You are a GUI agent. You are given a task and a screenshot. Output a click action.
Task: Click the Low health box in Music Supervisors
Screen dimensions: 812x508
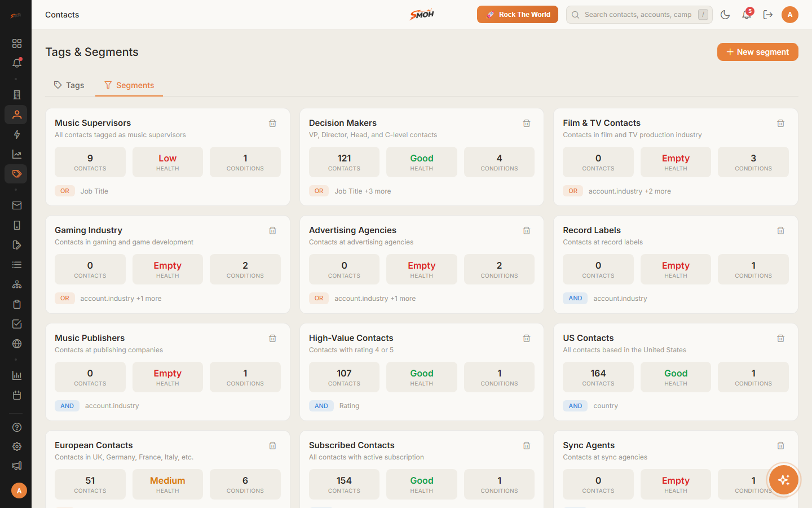tap(167, 162)
